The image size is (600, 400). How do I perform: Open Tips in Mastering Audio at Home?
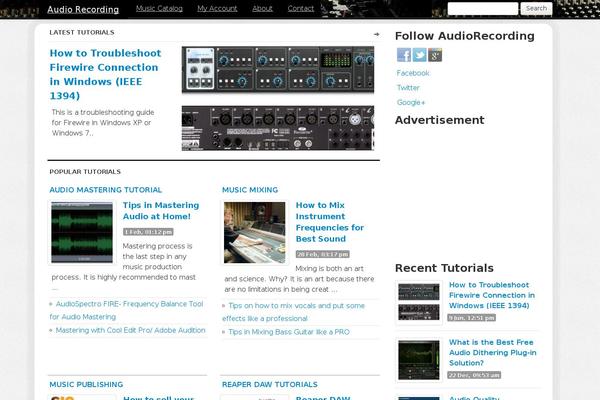(161, 211)
